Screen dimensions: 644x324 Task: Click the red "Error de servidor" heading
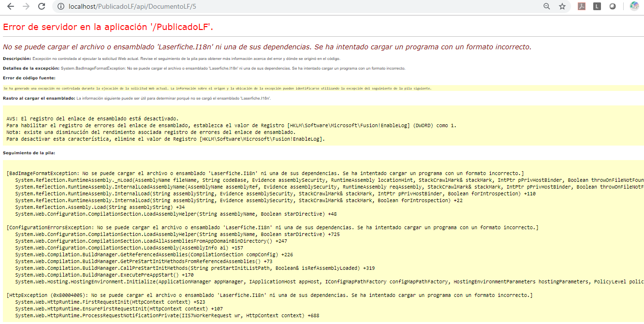[x=108, y=27]
